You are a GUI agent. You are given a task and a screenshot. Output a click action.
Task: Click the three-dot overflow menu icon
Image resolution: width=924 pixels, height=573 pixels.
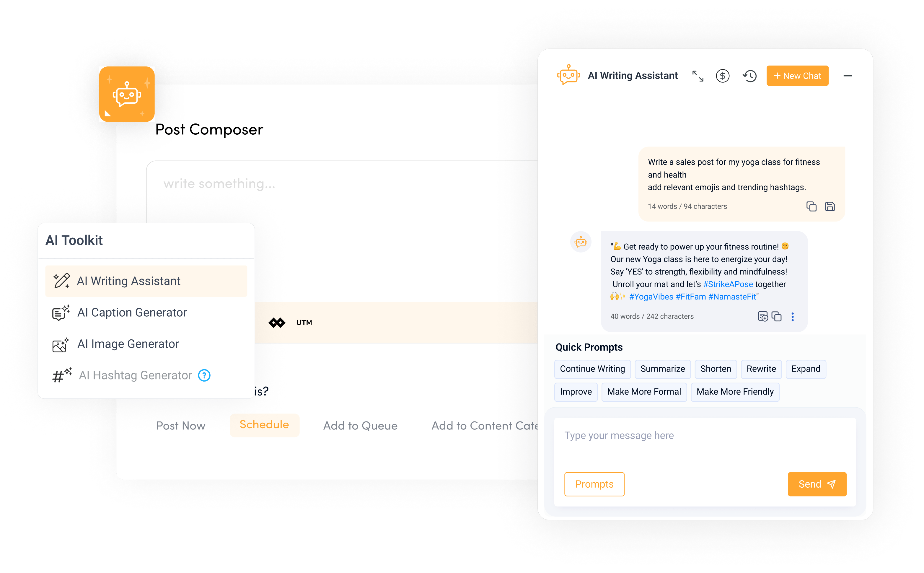click(x=792, y=317)
